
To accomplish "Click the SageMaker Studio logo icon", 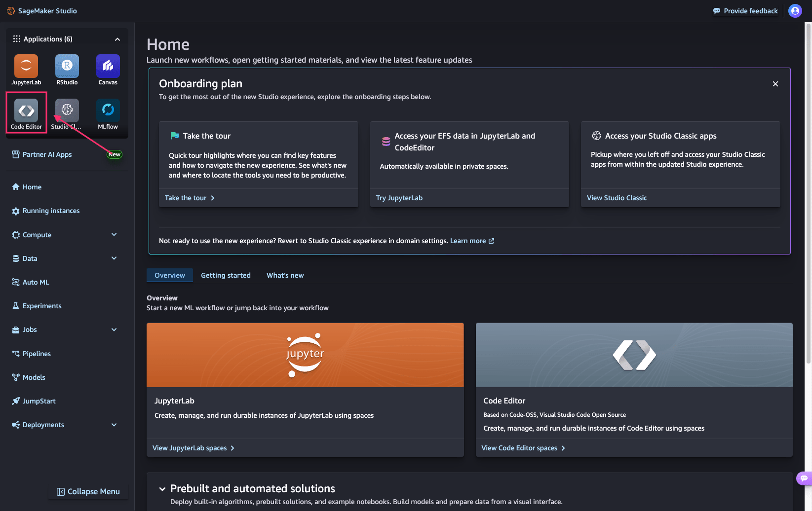I will click(x=10, y=11).
